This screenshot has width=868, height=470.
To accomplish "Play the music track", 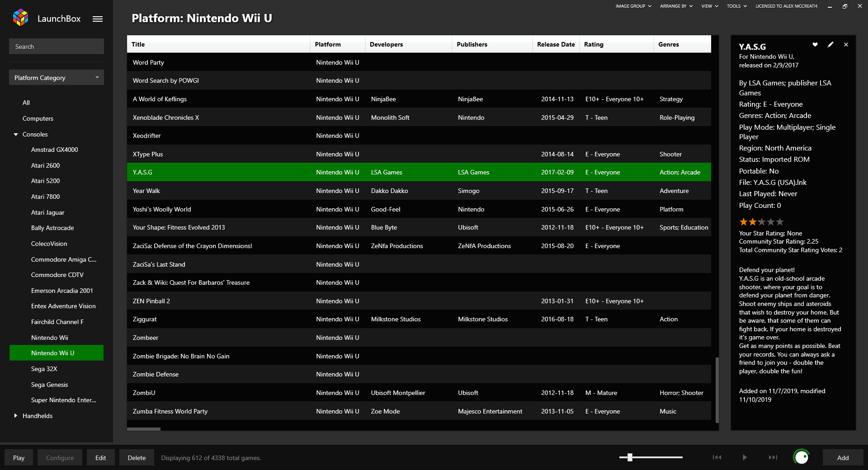I will click(x=745, y=457).
